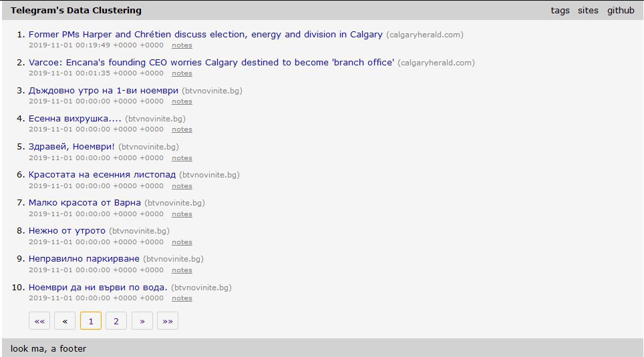Open notes for Дъждовно утро на 1-ви ноември
This screenshot has width=644, height=357.
point(182,101)
